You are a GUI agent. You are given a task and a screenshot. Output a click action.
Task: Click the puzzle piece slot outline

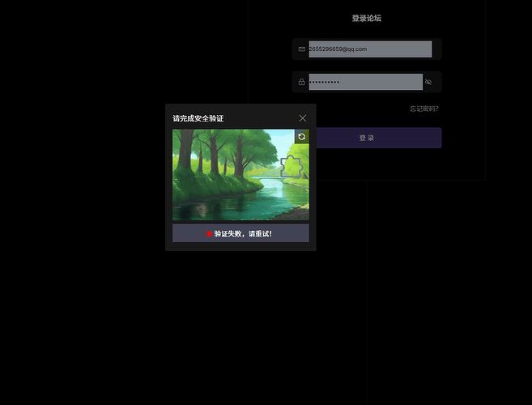click(x=291, y=167)
